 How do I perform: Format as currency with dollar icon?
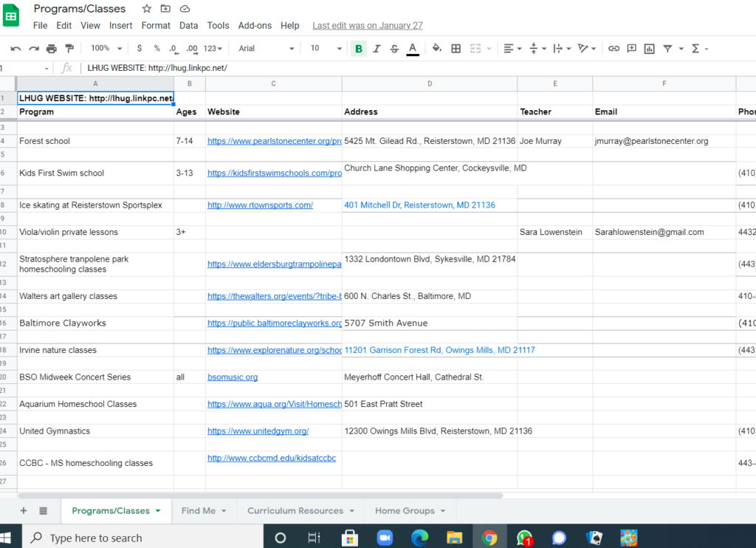[x=140, y=48]
